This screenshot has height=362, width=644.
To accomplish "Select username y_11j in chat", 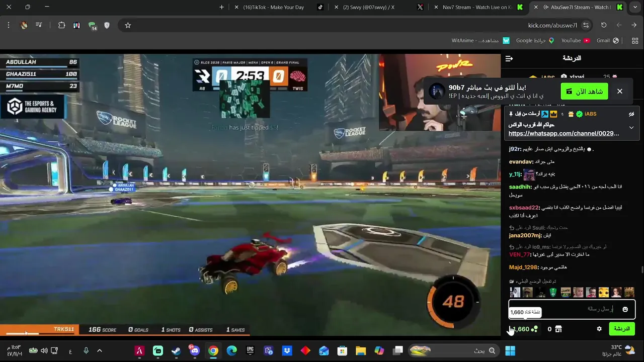I will pyautogui.click(x=515, y=174).
